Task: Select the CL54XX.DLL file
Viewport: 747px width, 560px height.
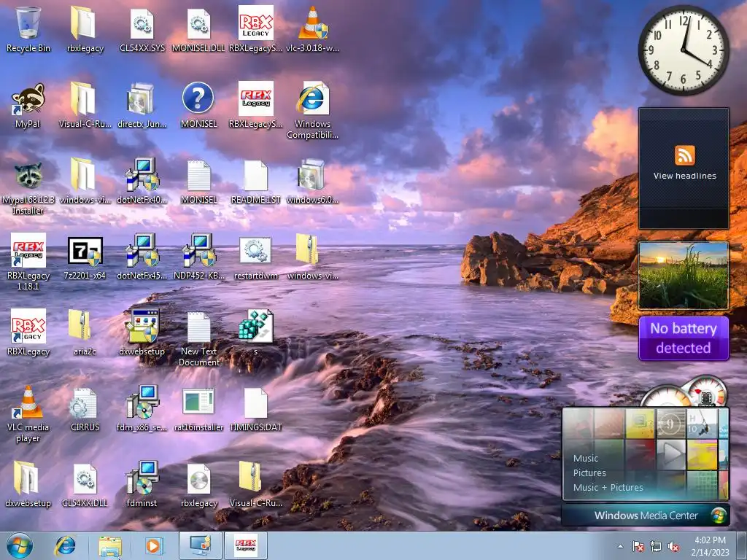Action: click(85, 485)
